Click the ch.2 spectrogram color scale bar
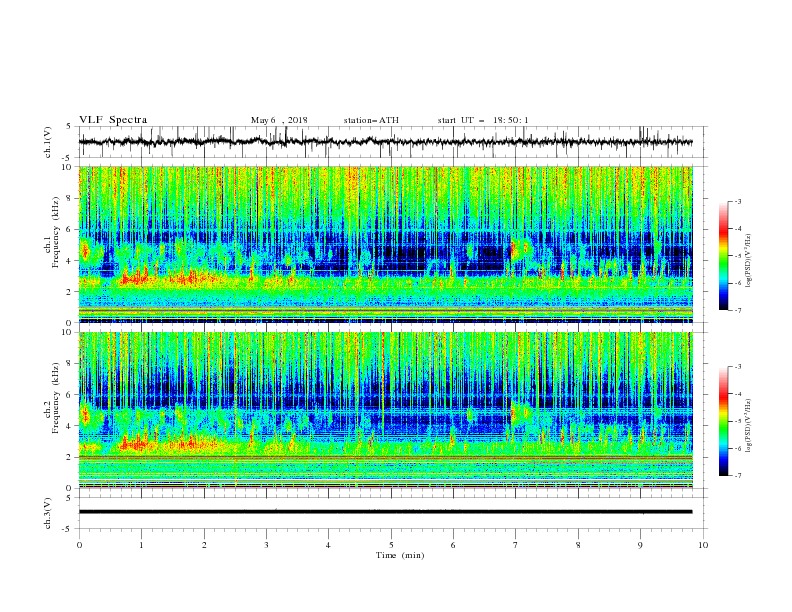 pos(723,421)
